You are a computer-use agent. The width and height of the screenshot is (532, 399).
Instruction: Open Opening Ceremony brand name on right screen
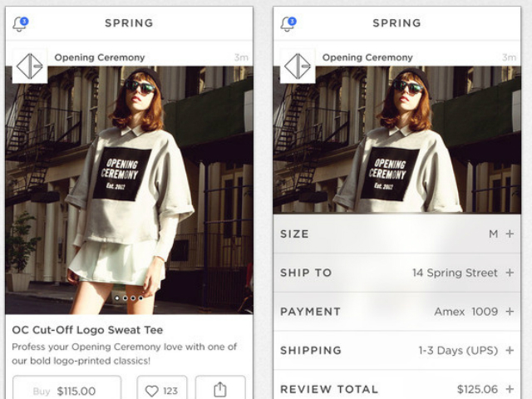click(367, 57)
